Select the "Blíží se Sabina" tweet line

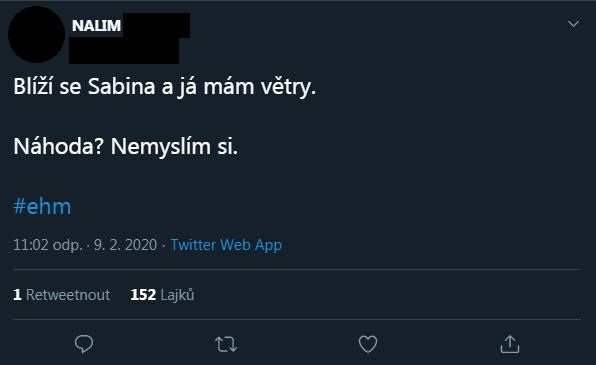tap(165, 87)
